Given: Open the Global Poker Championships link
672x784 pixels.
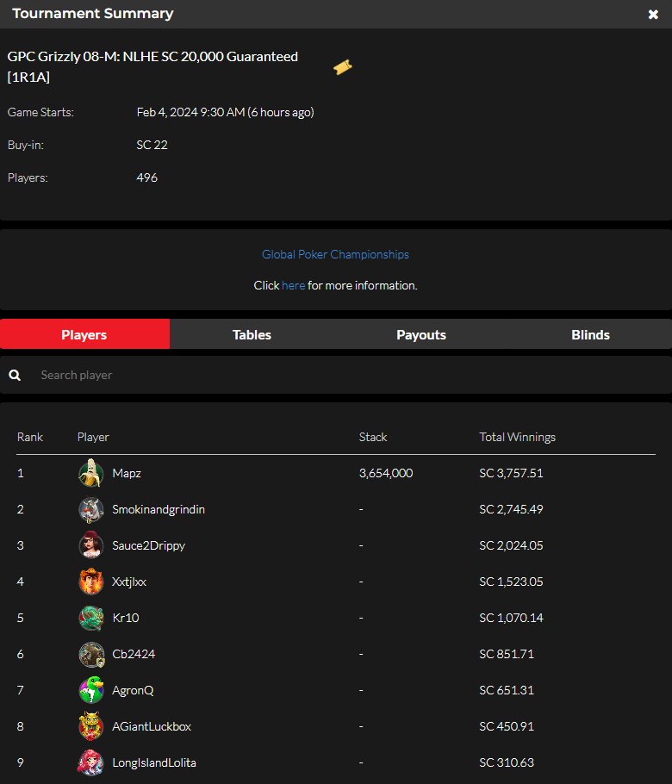Looking at the screenshot, I should (x=335, y=254).
